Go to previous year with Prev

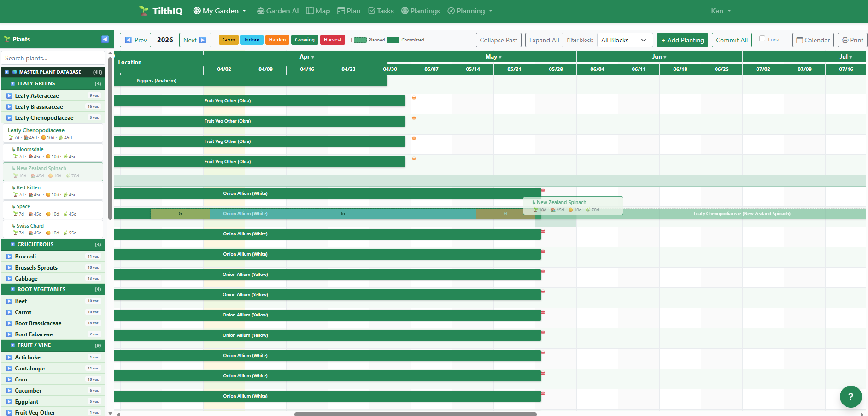pos(135,40)
